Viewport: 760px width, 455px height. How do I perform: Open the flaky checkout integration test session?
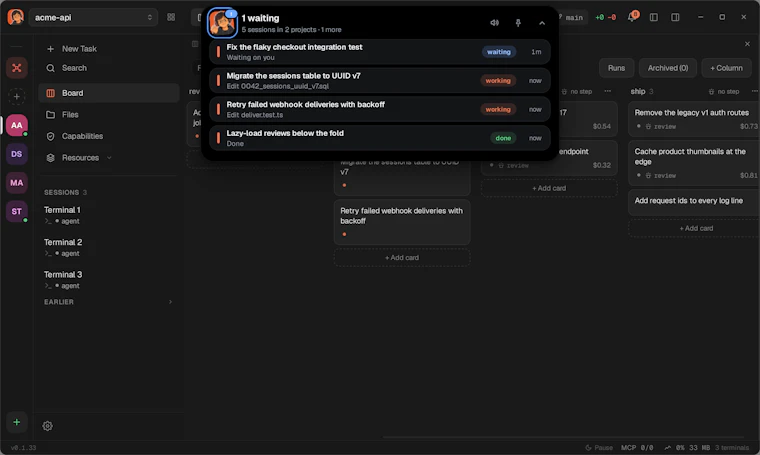pos(380,52)
